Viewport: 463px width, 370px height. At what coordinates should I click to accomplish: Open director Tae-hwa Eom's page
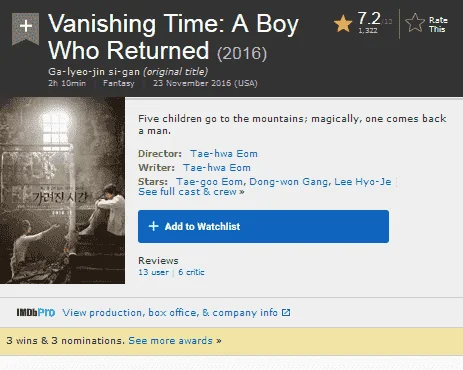point(224,154)
